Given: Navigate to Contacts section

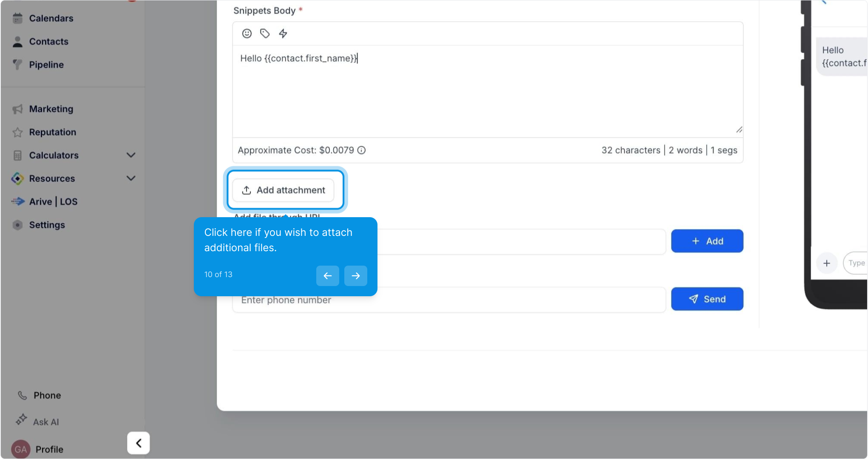Looking at the screenshot, I should pyautogui.click(x=48, y=42).
